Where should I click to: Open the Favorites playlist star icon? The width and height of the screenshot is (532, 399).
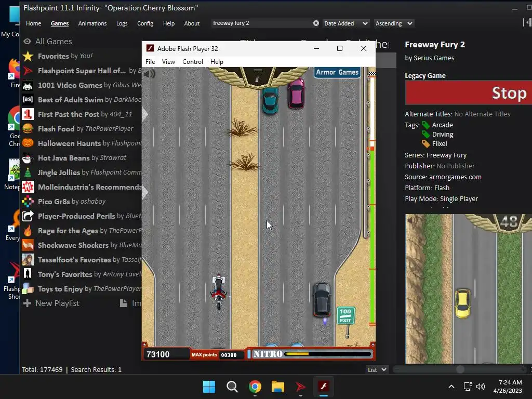coord(28,56)
